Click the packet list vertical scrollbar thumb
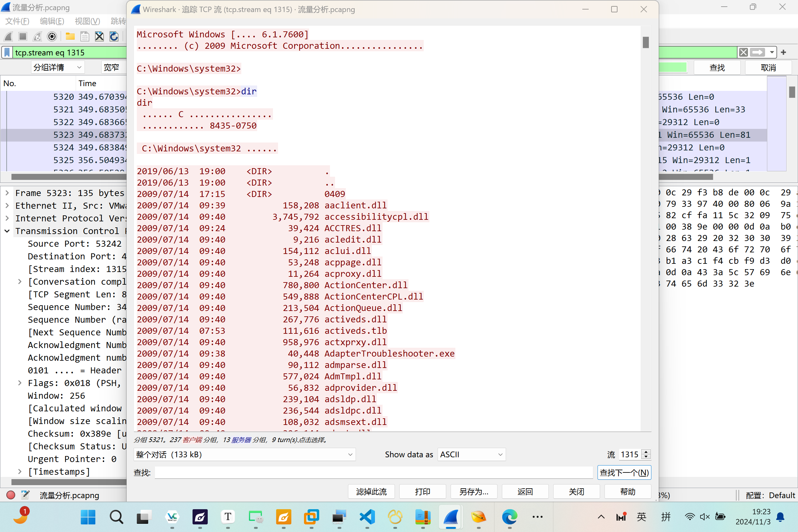Viewport: 798px width, 532px height. coord(792,92)
